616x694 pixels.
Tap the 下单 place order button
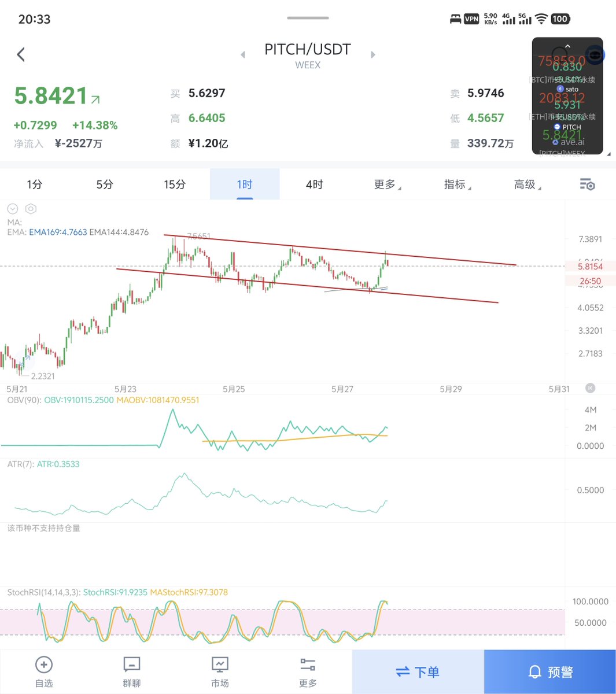(x=418, y=671)
